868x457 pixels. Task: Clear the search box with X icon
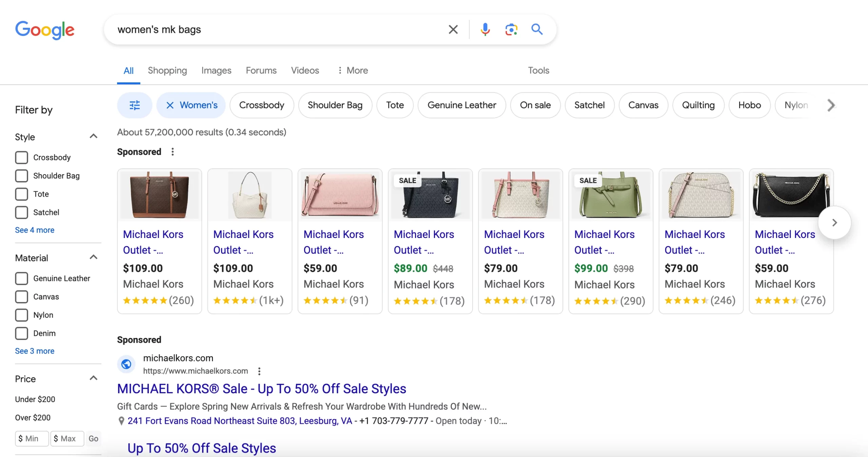point(453,29)
